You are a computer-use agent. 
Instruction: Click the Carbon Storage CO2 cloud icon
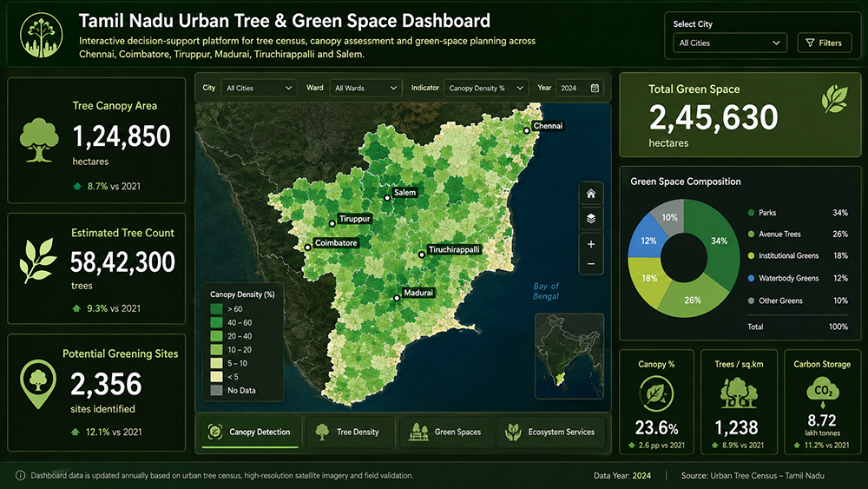822,392
